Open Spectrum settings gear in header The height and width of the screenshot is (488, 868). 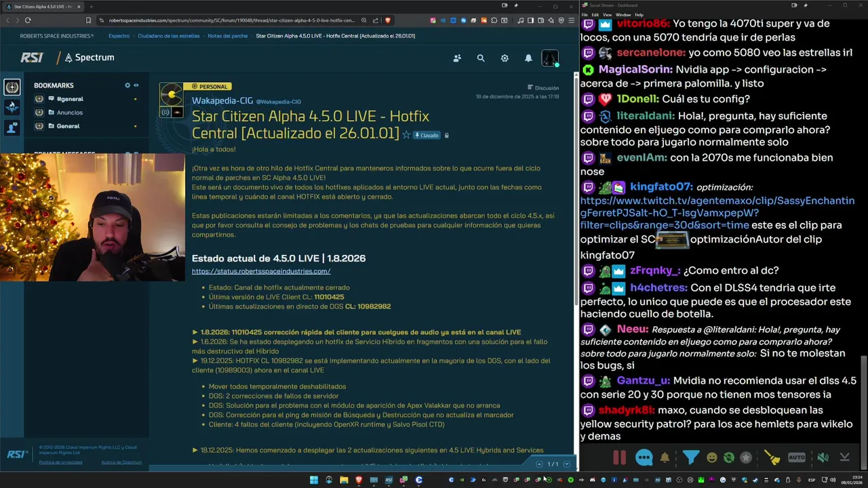pyautogui.click(x=505, y=58)
